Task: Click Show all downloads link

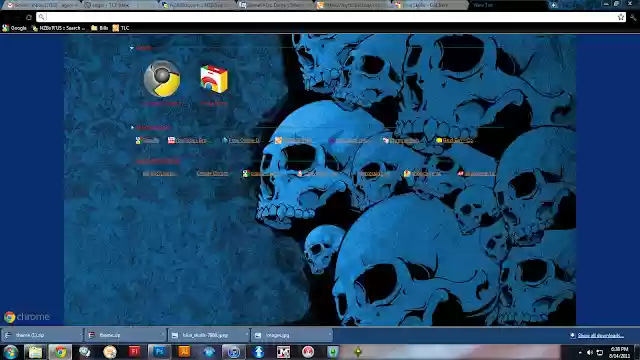Action: coord(600,336)
